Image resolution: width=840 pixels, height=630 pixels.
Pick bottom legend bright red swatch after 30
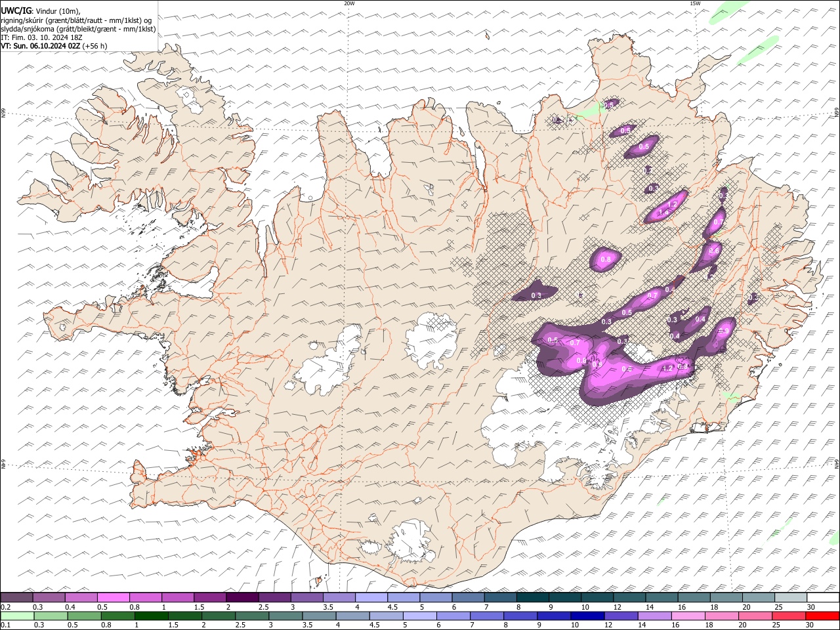(x=823, y=616)
